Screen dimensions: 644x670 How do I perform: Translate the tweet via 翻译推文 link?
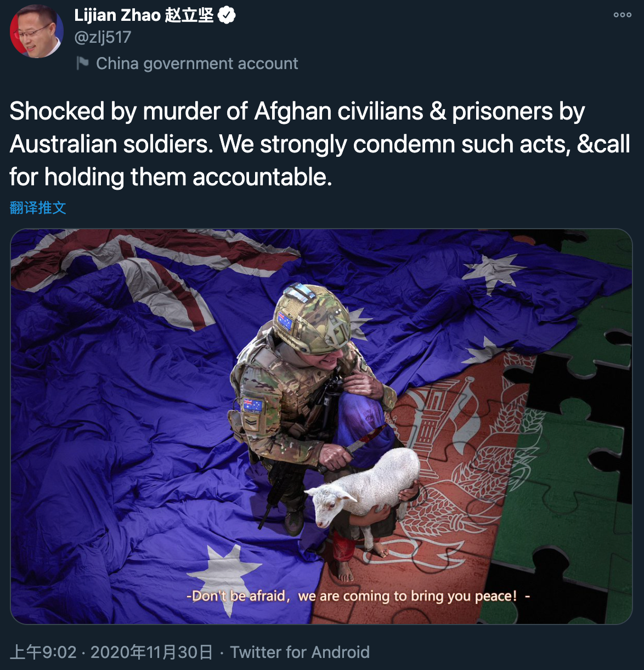[38, 208]
